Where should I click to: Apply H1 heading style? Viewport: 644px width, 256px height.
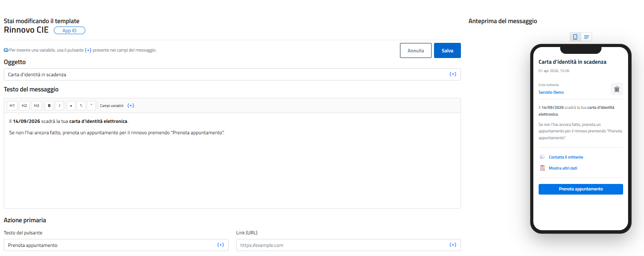pyautogui.click(x=12, y=106)
